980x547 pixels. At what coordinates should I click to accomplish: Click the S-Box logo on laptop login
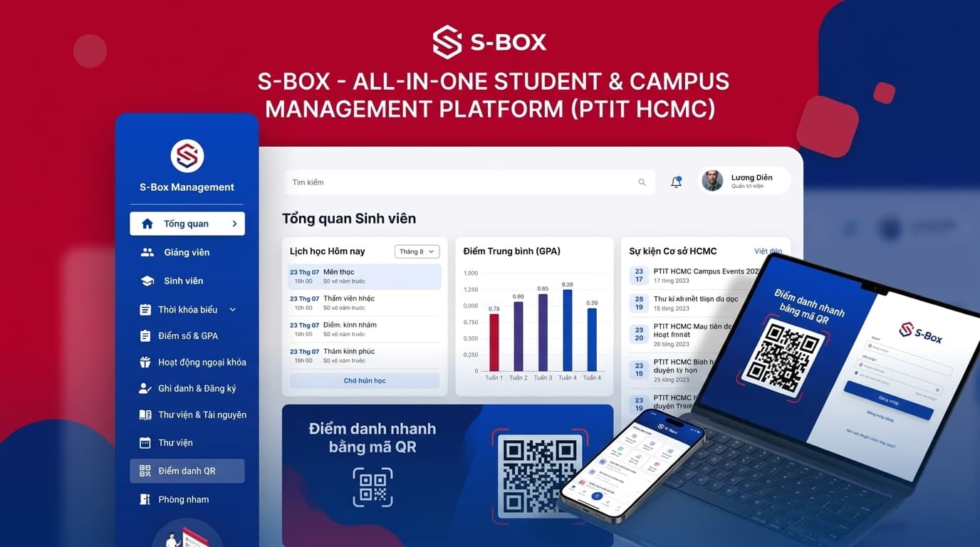(920, 332)
